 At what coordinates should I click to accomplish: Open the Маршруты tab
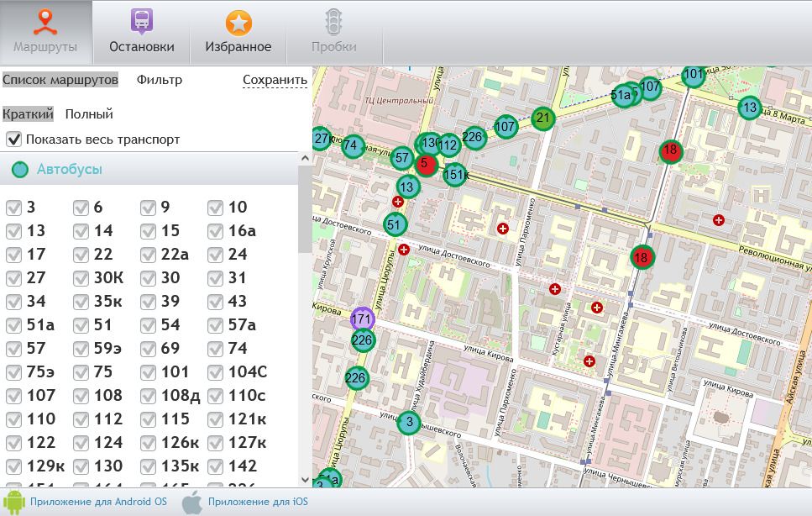45,32
